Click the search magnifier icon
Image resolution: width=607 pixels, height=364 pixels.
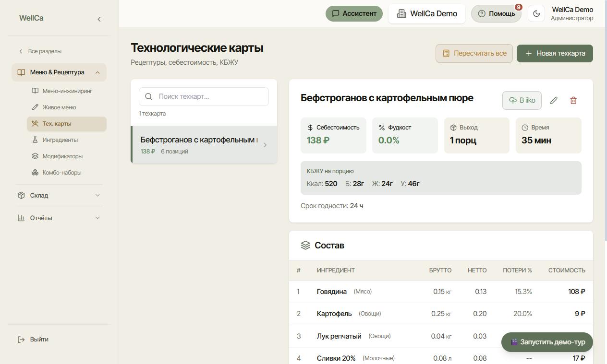(x=148, y=96)
